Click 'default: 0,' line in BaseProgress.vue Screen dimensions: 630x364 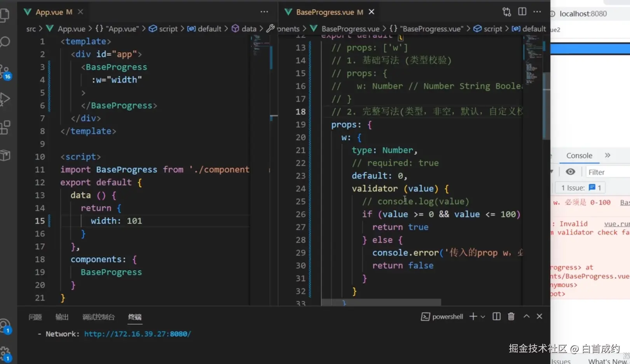tap(379, 176)
